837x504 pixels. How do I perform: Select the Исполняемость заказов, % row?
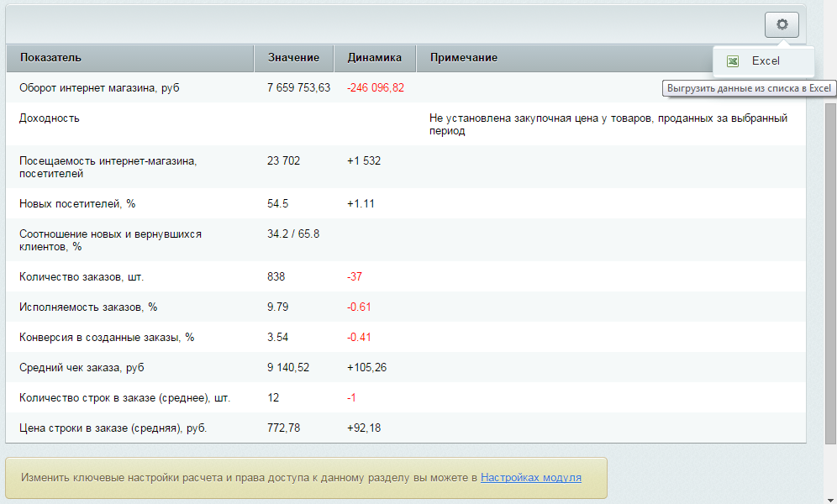[88, 307]
